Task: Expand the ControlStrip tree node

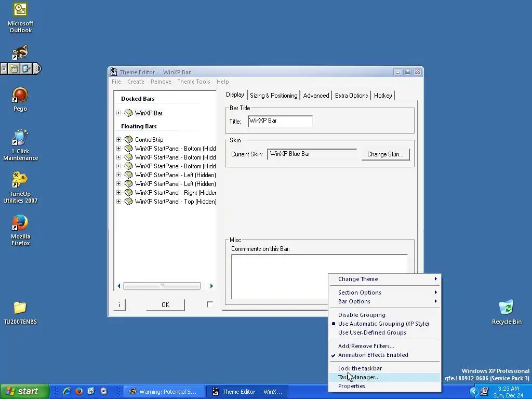Action: (x=118, y=139)
